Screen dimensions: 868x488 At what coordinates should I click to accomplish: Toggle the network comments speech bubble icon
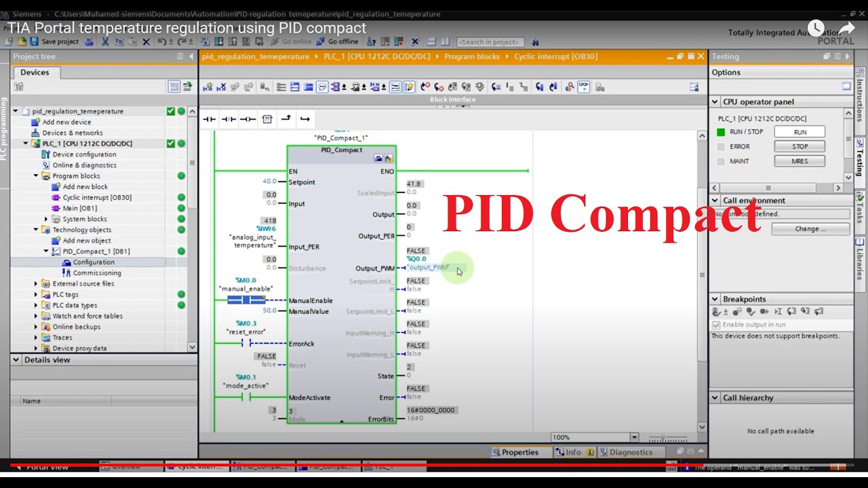(322, 87)
